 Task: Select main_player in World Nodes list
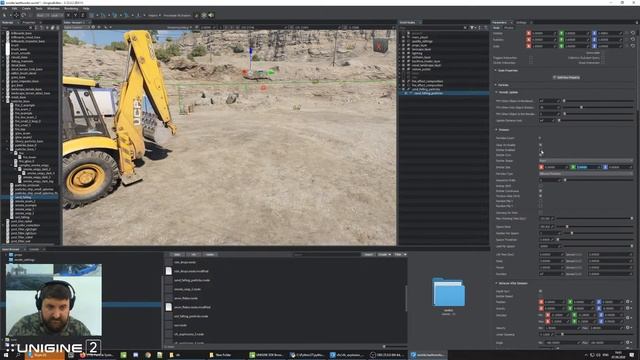(420, 37)
